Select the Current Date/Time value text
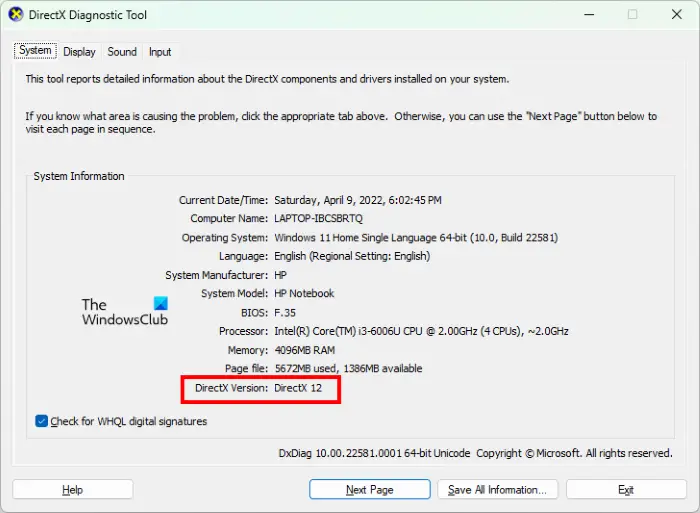700x513 pixels. (x=358, y=200)
